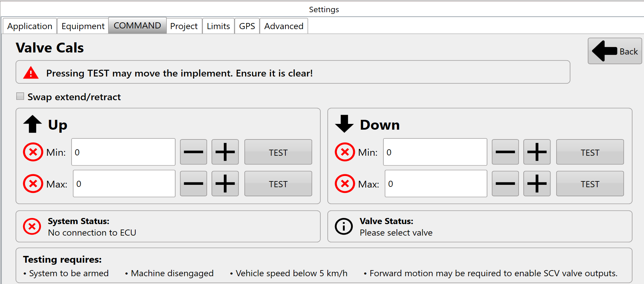Decrease Up Max value with minus button
The image size is (644, 284).
coord(194,183)
